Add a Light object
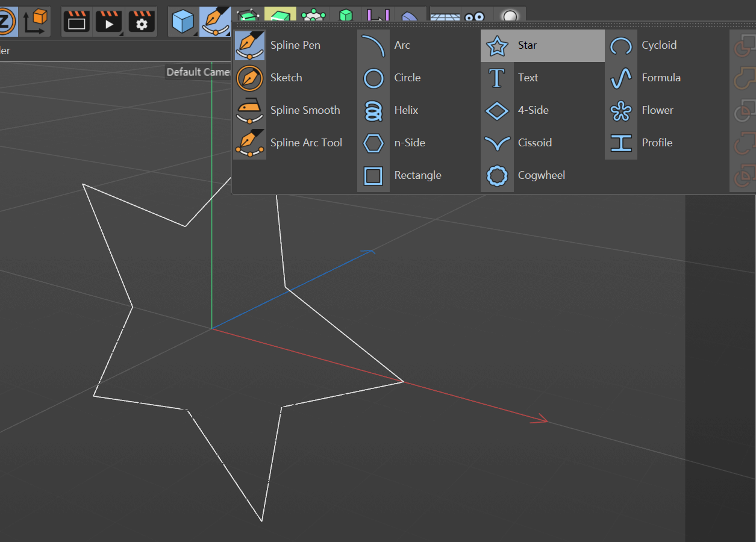The height and width of the screenshot is (542, 756). [510, 15]
